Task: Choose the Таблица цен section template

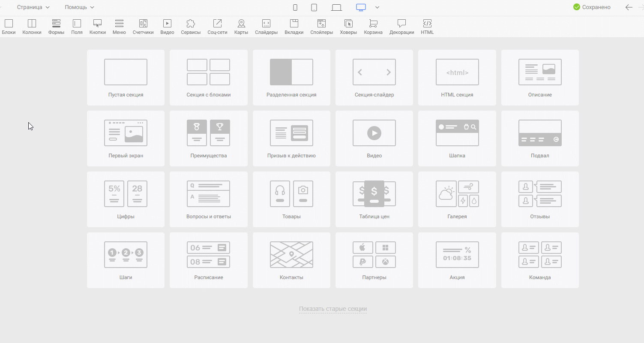Action: pos(374,199)
